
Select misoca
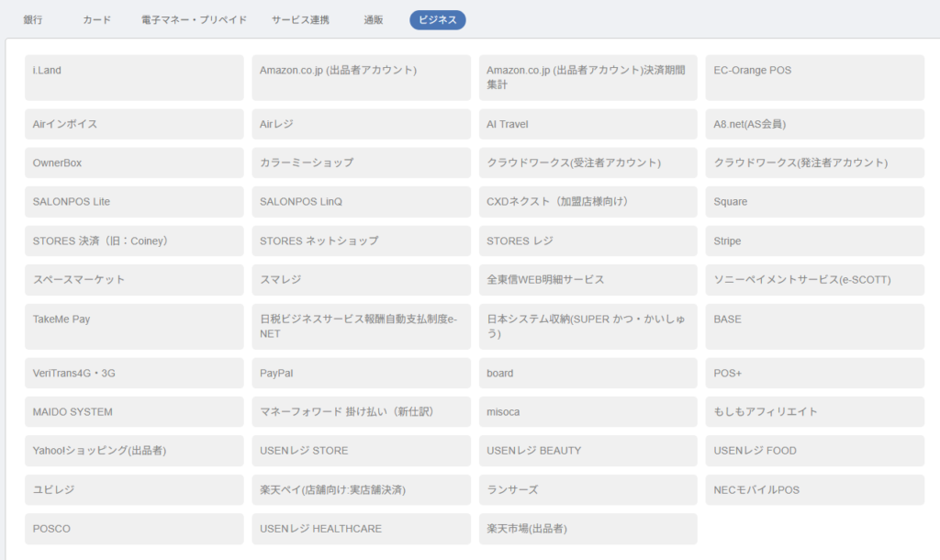tap(588, 412)
